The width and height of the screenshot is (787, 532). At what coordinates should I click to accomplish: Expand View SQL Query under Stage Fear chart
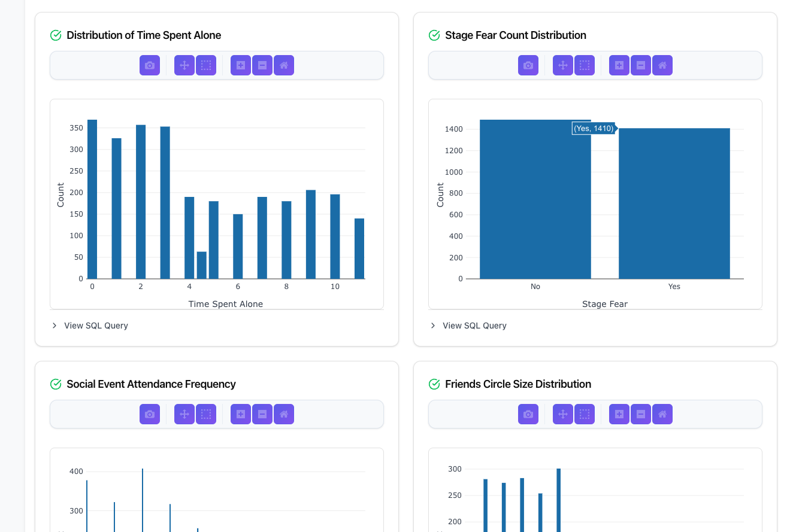[468, 326]
